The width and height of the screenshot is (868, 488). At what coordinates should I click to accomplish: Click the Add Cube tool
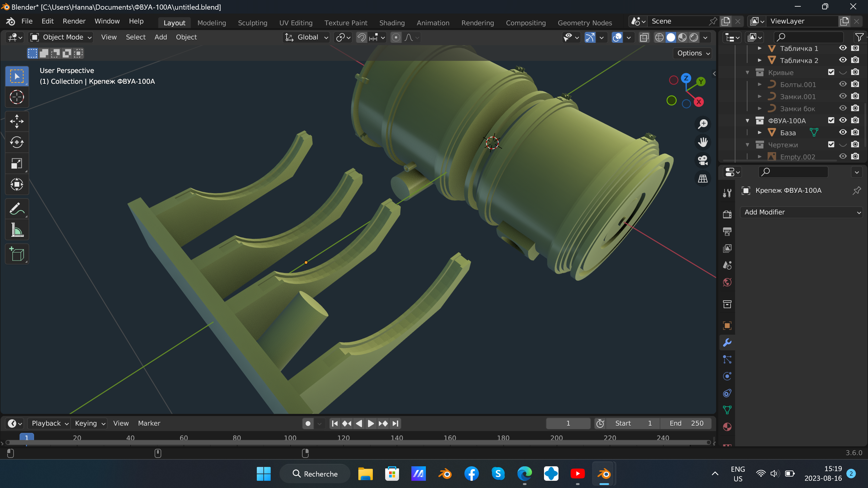(17, 254)
